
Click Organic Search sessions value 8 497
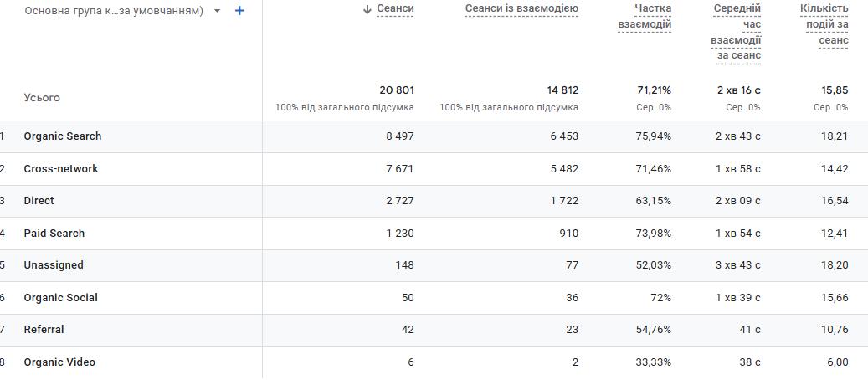pyautogui.click(x=399, y=136)
